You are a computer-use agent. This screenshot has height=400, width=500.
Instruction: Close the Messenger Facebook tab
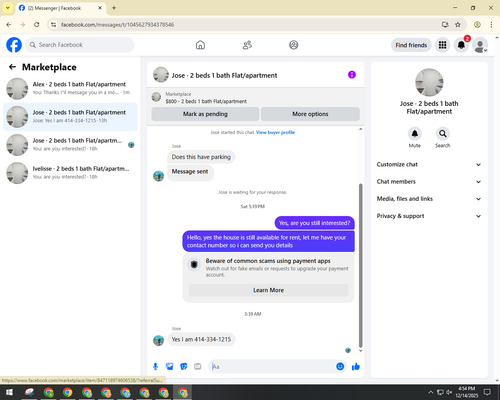pos(100,8)
